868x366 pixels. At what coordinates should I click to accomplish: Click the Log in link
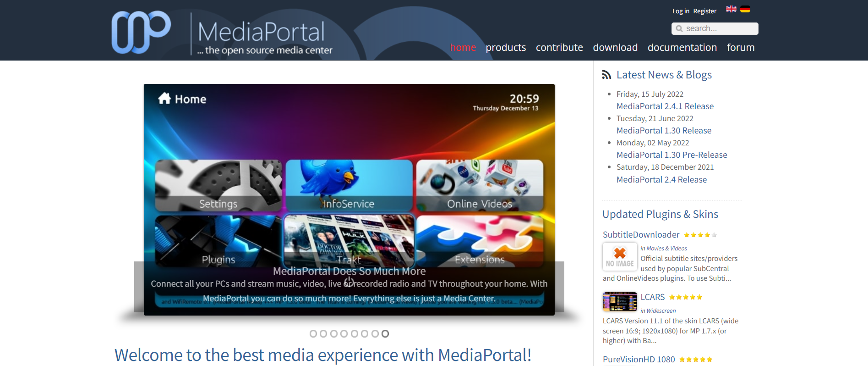pyautogui.click(x=681, y=11)
